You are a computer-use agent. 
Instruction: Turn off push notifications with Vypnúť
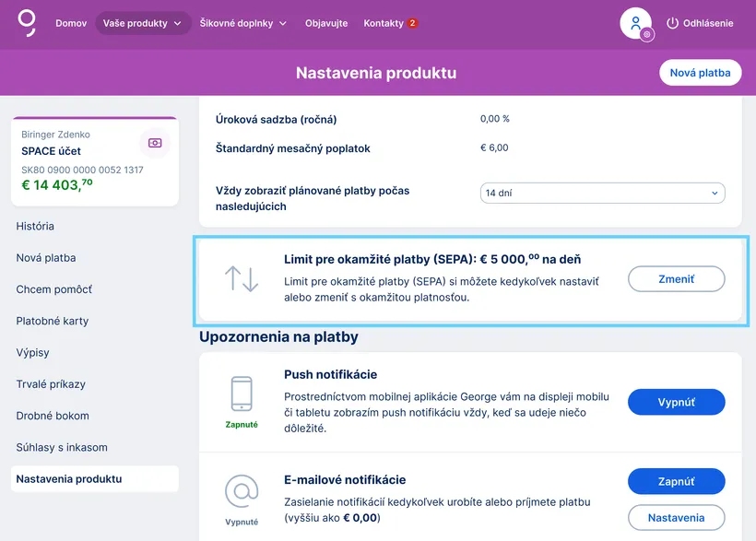pyautogui.click(x=676, y=402)
